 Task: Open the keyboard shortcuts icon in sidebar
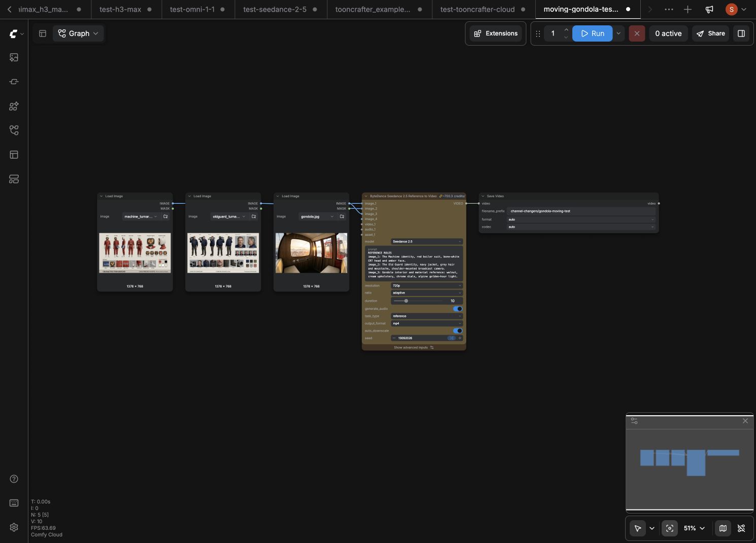(14, 503)
